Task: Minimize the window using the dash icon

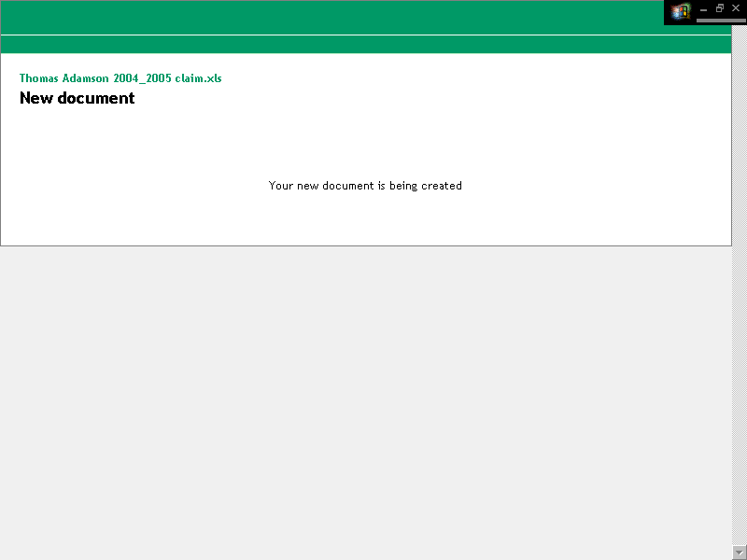Action: [703, 9]
